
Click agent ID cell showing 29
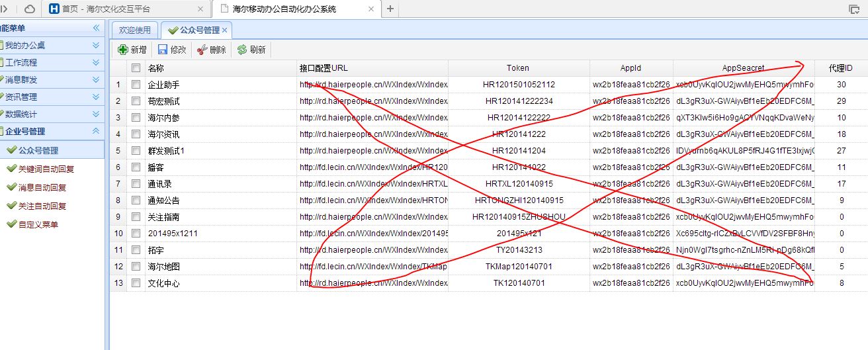click(x=841, y=101)
